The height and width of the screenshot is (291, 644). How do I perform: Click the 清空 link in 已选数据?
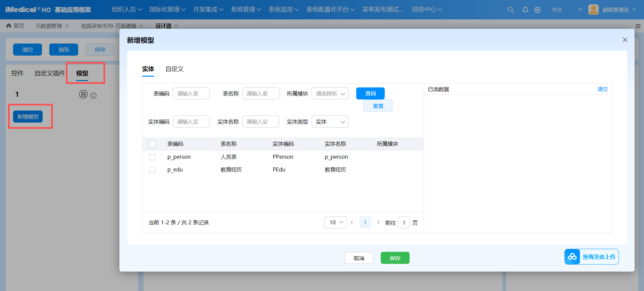[x=602, y=89]
